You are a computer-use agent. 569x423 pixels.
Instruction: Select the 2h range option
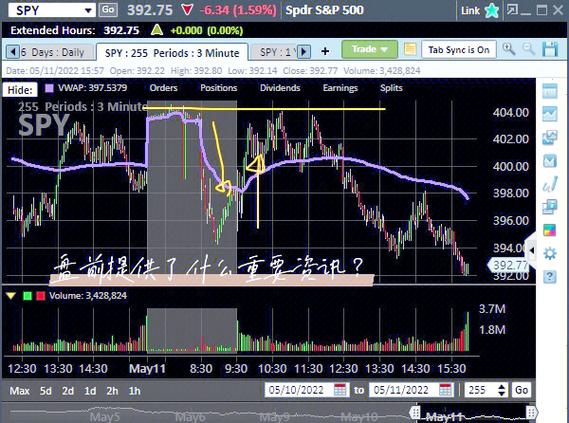112,391
